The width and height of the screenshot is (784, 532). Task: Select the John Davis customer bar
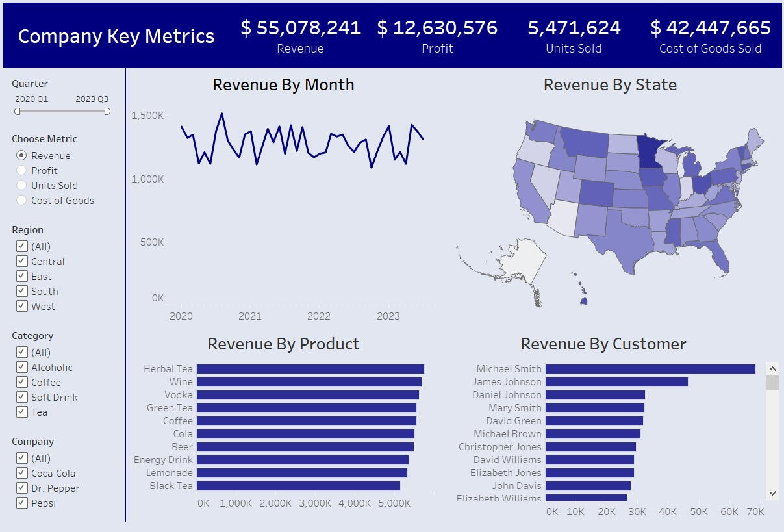pos(588,486)
